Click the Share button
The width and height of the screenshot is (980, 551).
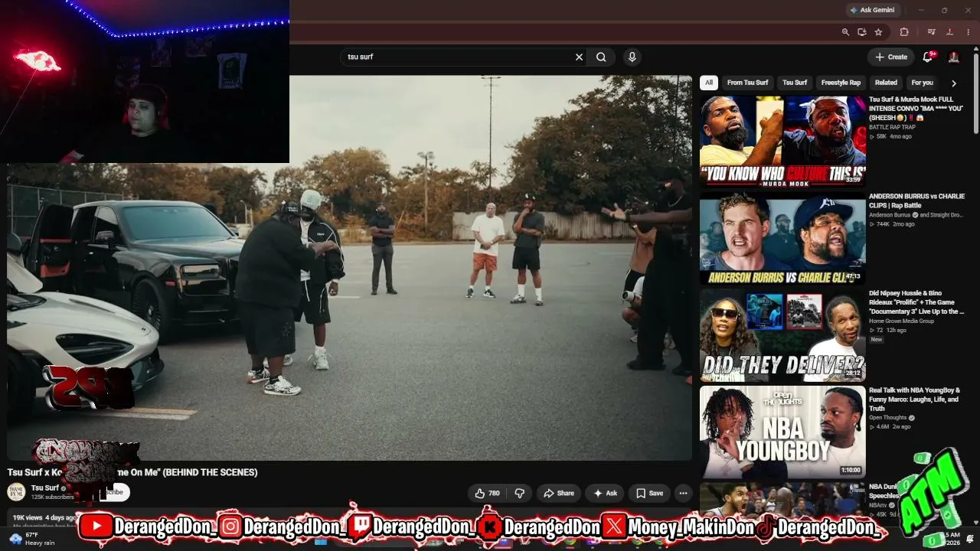pos(559,494)
